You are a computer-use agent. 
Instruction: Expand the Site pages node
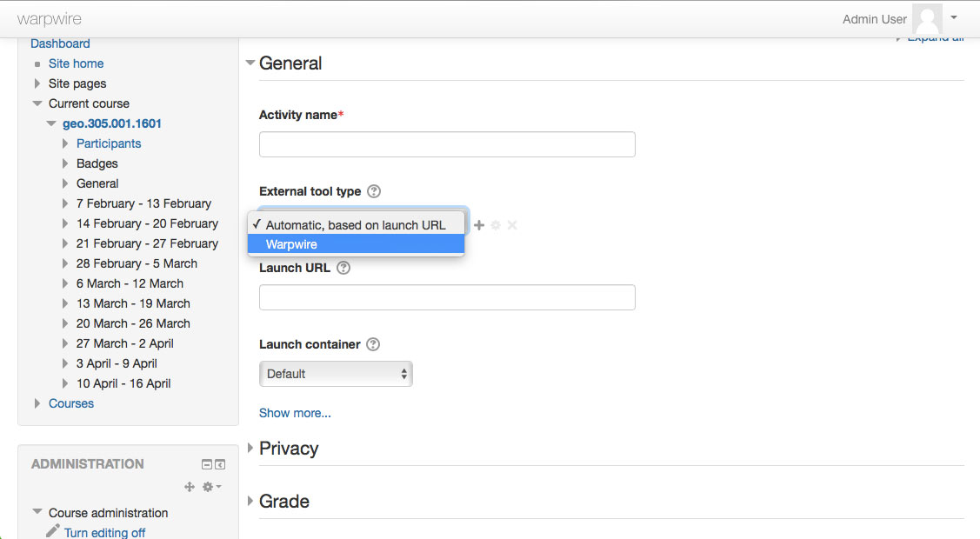coord(37,83)
